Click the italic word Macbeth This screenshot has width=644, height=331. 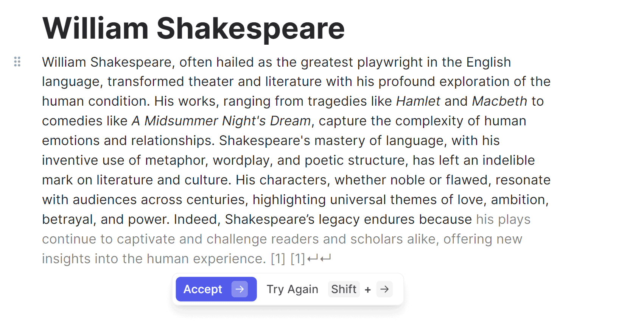coord(499,101)
